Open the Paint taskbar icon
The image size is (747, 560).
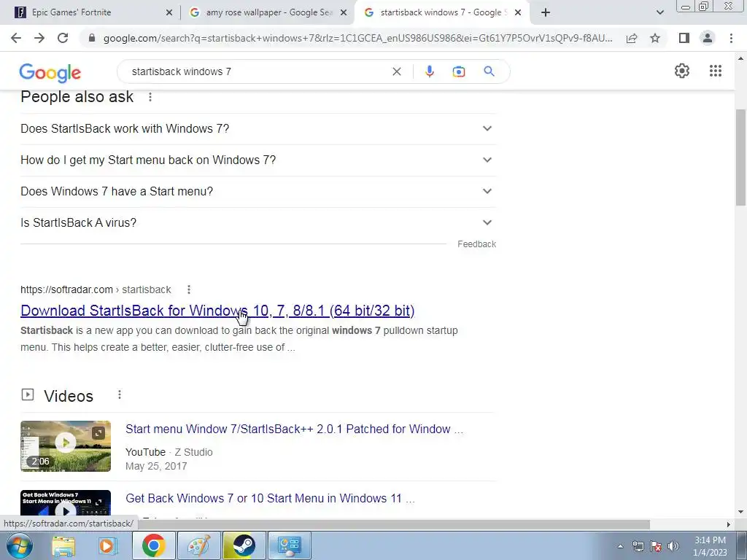pos(198,545)
